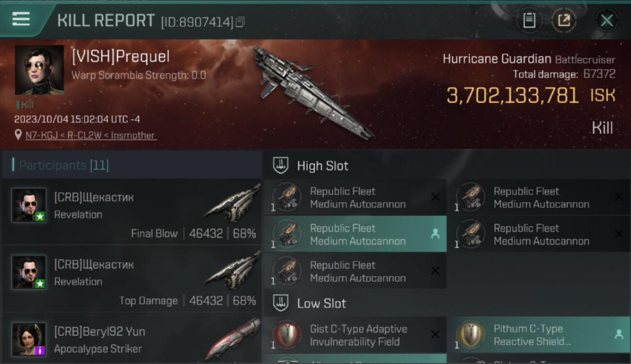Open the clipboard notes icon
Screen dimensions: 631x364
pyautogui.click(x=529, y=20)
